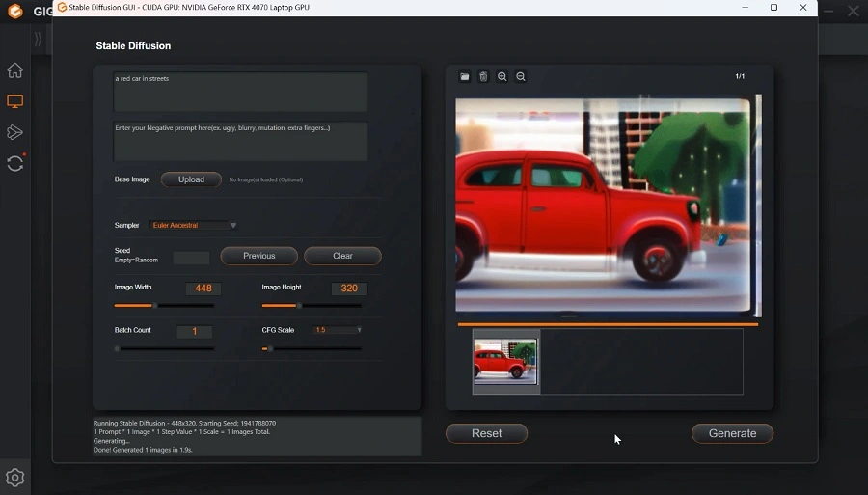Select the red car thumbnail
Screen dimensions: 868x495
coord(505,362)
